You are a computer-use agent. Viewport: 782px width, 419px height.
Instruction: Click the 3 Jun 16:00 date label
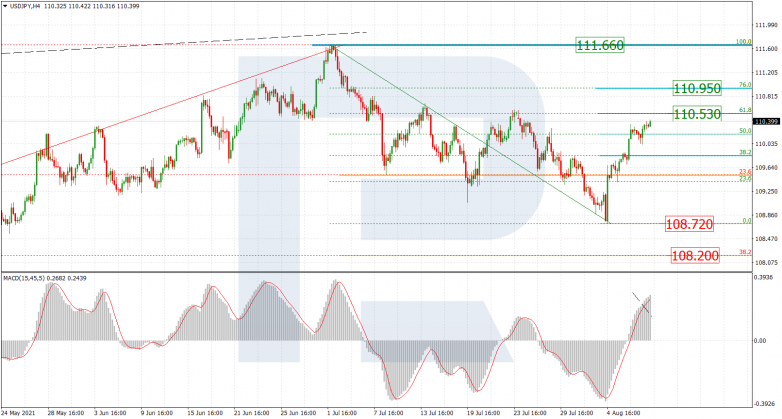tap(110, 414)
